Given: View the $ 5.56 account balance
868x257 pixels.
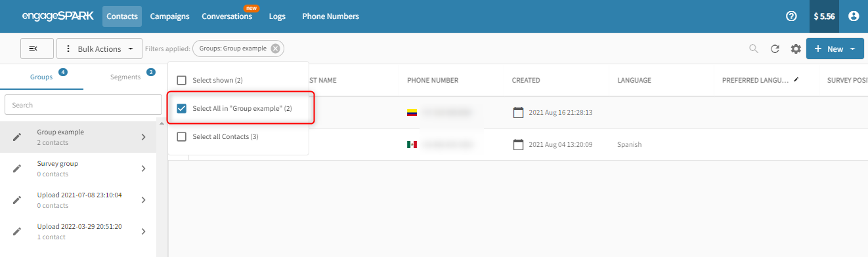Looking at the screenshot, I should pos(824,16).
